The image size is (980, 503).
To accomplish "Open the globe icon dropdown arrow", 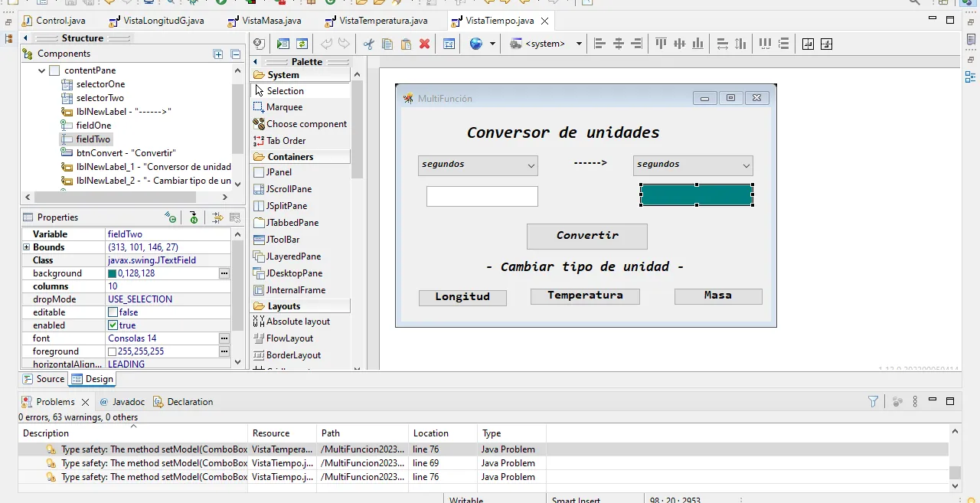I will tap(492, 44).
